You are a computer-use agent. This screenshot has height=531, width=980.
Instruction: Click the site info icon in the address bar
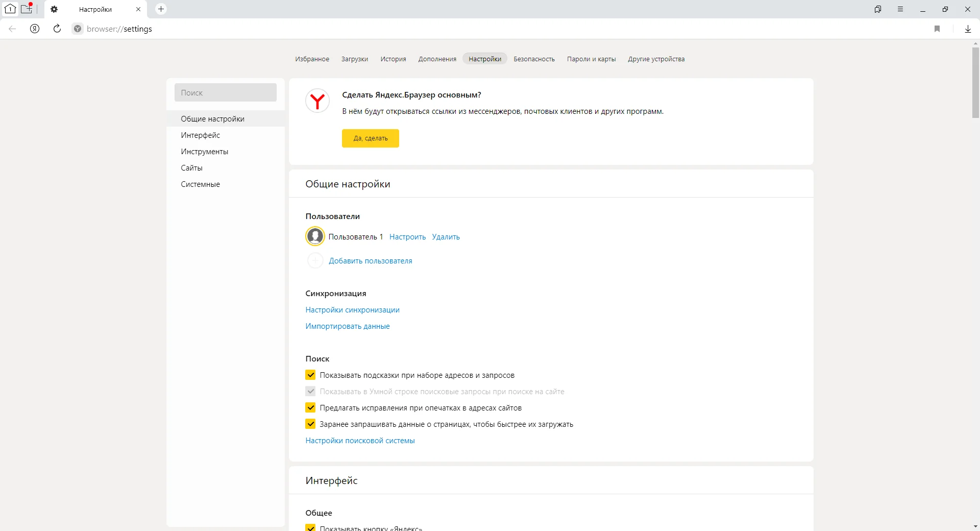coord(78,29)
